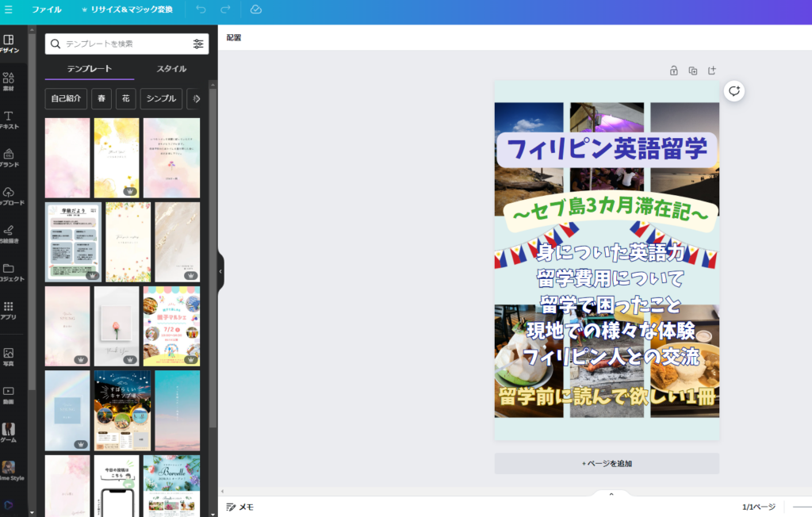This screenshot has width=812, height=517.
Task: Click the ＋ページを追加 button
Action: coord(607,463)
